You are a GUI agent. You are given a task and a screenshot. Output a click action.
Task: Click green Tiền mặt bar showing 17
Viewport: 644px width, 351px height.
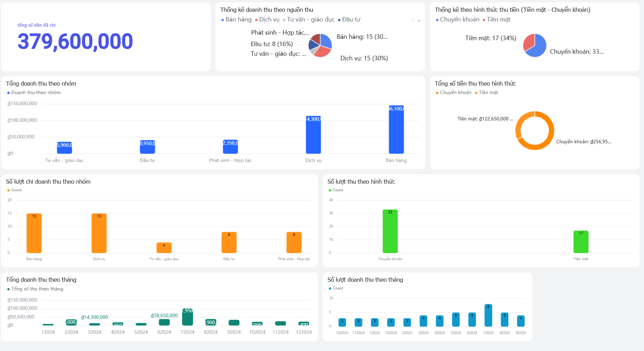(x=581, y=242)
